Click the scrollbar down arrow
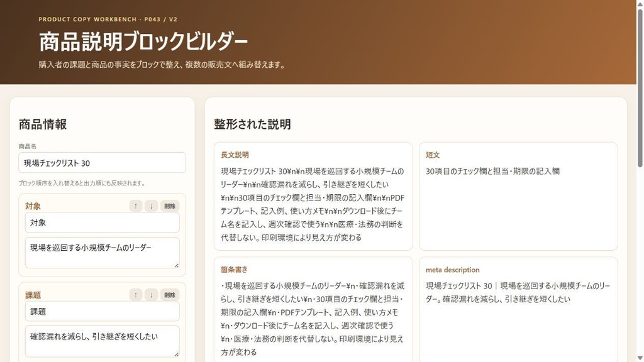 pyautogui.click(x=640, y=358)
